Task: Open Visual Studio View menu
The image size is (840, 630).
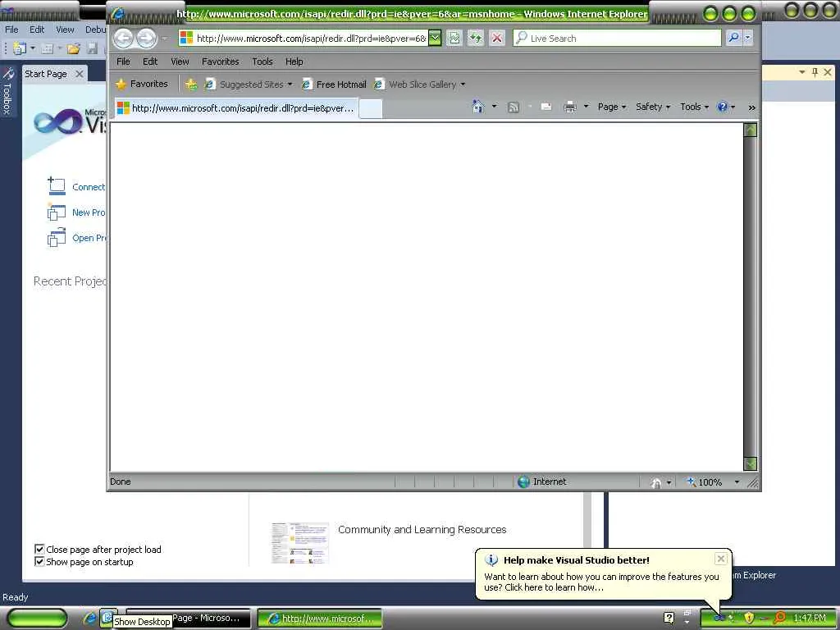Action: tap(66, 30)
